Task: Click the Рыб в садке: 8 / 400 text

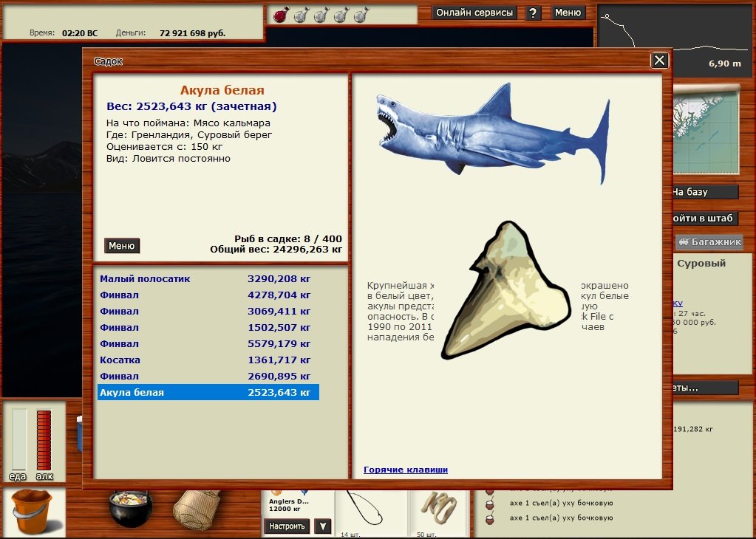Action: pos(287,239)
